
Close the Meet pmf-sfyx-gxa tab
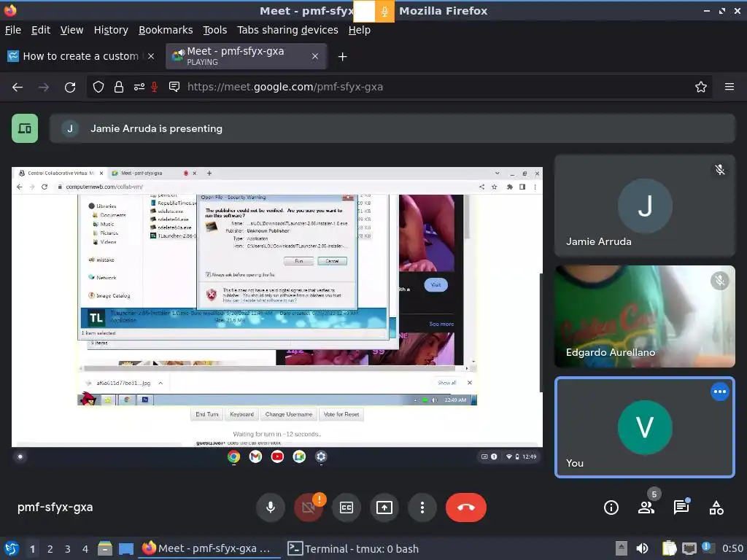[x=315, y=56]
